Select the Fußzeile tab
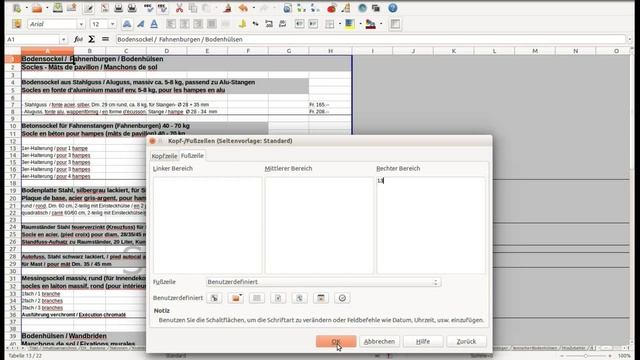Image resolution: width=640 pixels, height=360 pixels. click(192, 156)
